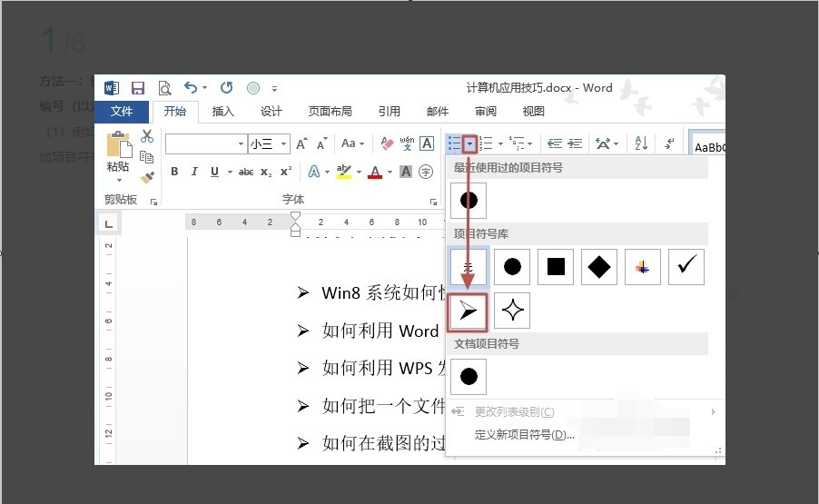Select the Format Painter brush icon
The image size is (819, 504).
[x=147, y=177]
